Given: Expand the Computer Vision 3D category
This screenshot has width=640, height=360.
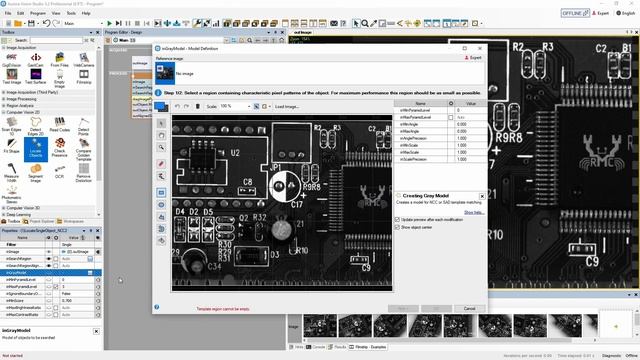Looking at the screenshot, I should pyautogui.click(x=4, y=208).
